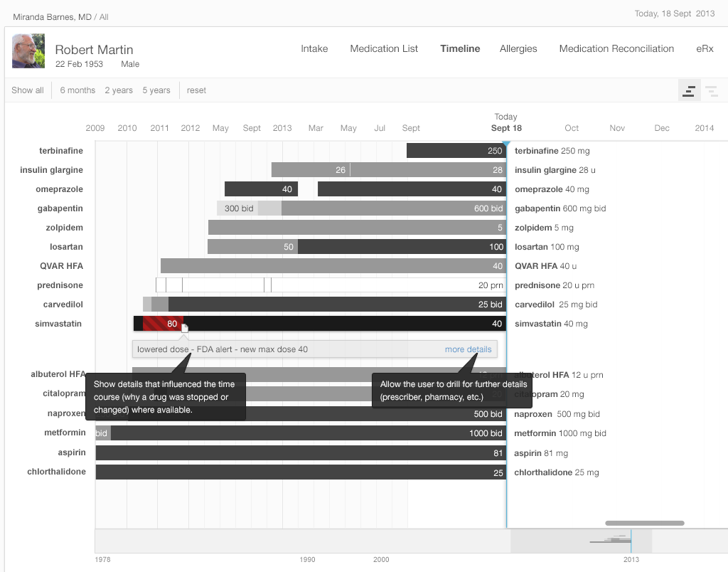Click Show all medications filter
Screen dimensions: 728x572
pos(28,90)
